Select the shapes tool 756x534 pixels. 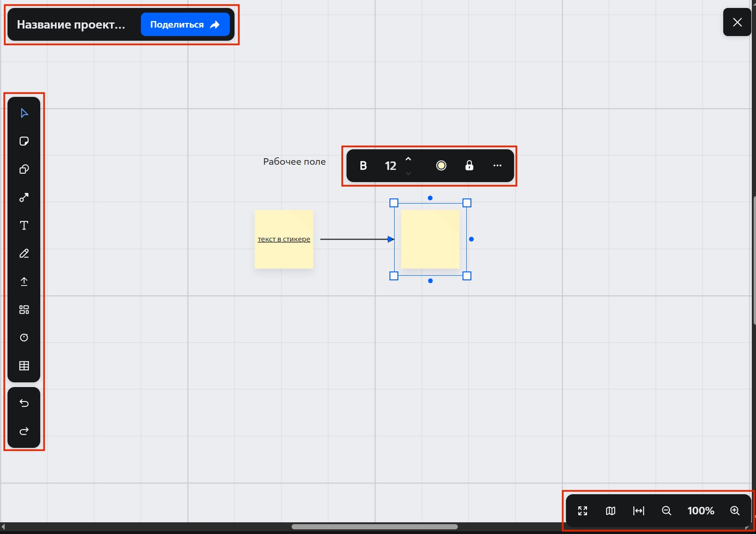click(x=24, y=169)
